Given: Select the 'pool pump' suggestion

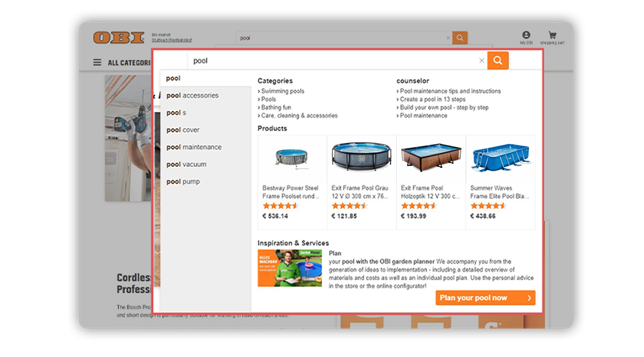Looking at the screenshot, I should (x=206, y=182).
